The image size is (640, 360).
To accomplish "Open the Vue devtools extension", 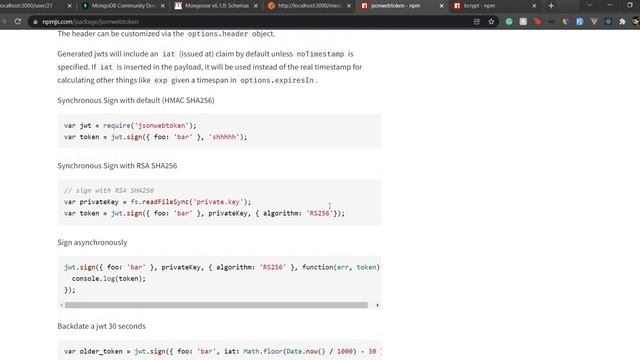I will [594, 22].
